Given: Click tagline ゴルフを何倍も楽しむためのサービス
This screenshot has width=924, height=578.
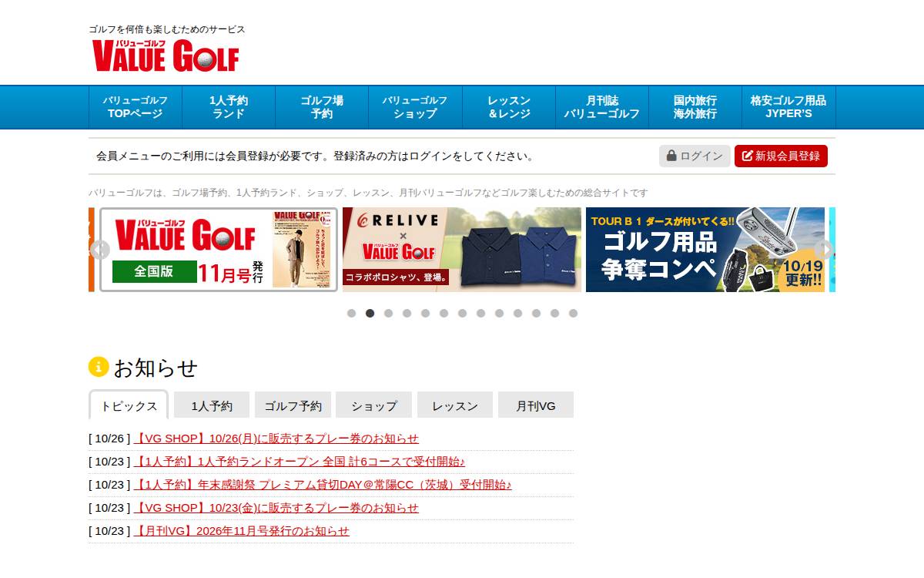Looking at the screenshot, I should pyautogui.click(x=167, y=29).
